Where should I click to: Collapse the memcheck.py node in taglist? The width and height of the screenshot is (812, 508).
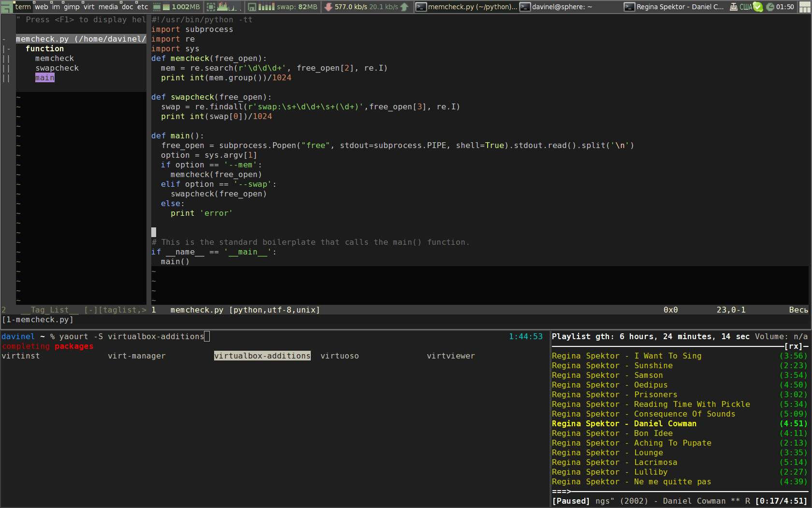click(x=4, y=39)
